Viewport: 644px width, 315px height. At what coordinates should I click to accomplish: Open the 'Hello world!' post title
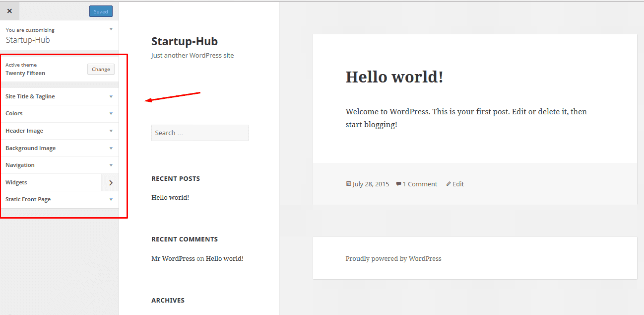coord(394,77)
